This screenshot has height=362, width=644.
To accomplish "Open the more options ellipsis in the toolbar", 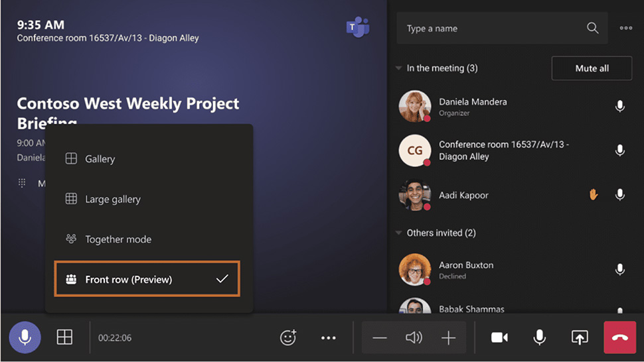I will coord(329,338).
